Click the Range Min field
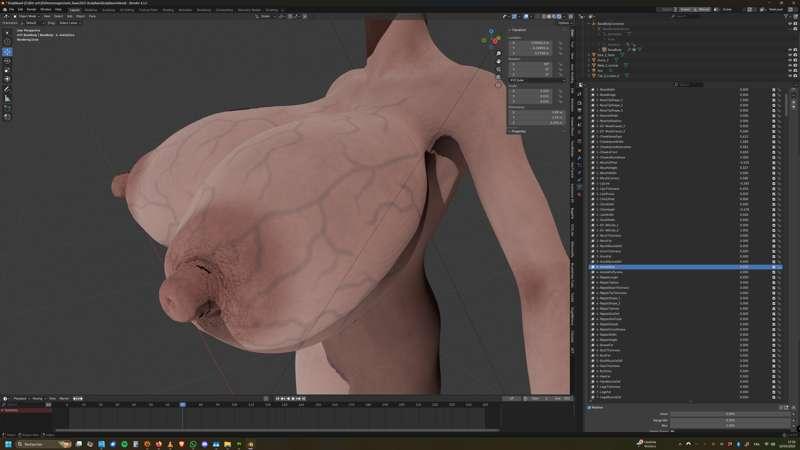The width and height of the screenshot is (800, 450). pyautogui.click(x=730, y=420)
